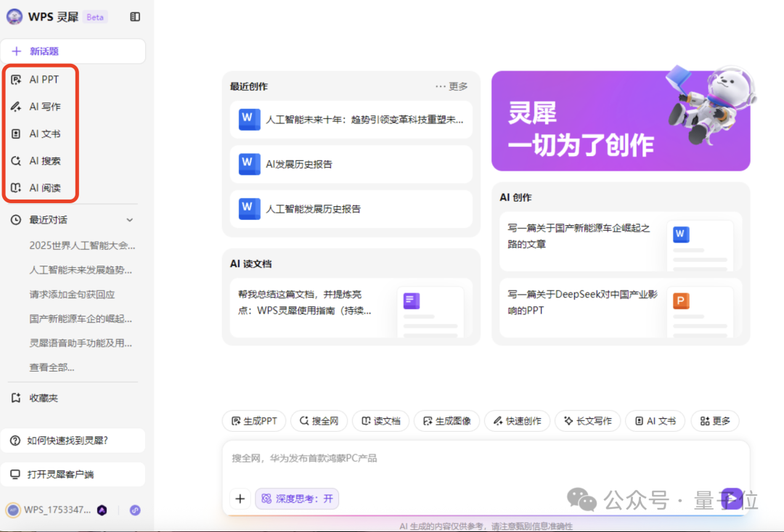Viewport: 784px width, 532px height.
Task: Expand the 更多 chip in the bottom toolbar
Action: [x=715, y=421]
